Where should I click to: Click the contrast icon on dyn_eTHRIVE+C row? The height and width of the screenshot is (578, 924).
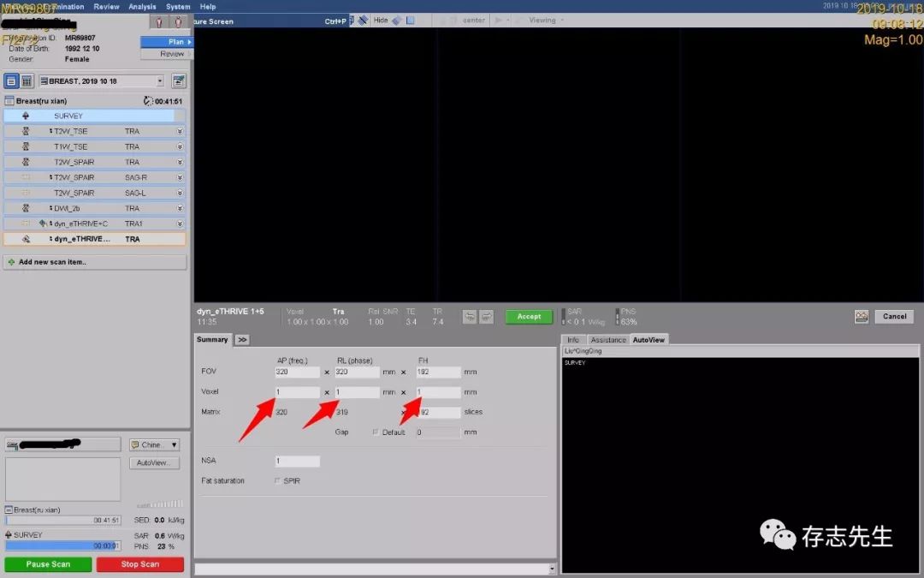click(43, 223)
